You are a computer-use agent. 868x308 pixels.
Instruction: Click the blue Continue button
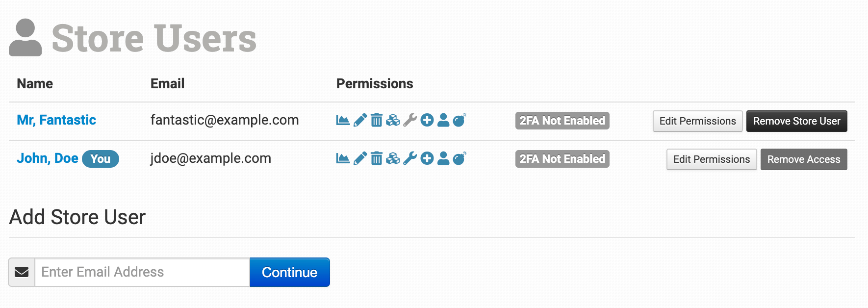[x=290, y=272]
